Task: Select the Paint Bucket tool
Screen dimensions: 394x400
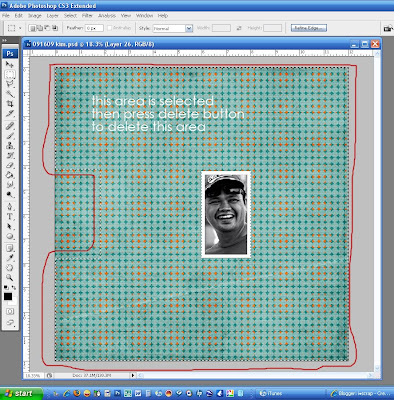Action: pyautogui.click(x=10, y=175)
